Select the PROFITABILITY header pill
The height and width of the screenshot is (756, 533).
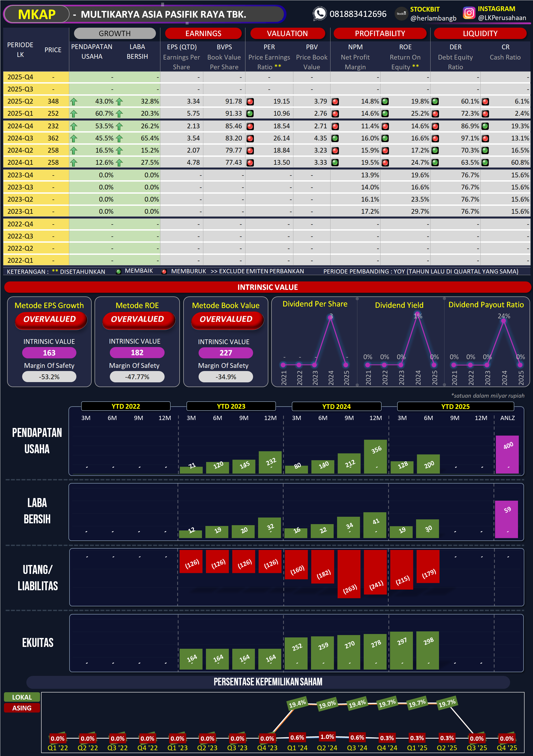pyautogui.click(x=380, y=33)
